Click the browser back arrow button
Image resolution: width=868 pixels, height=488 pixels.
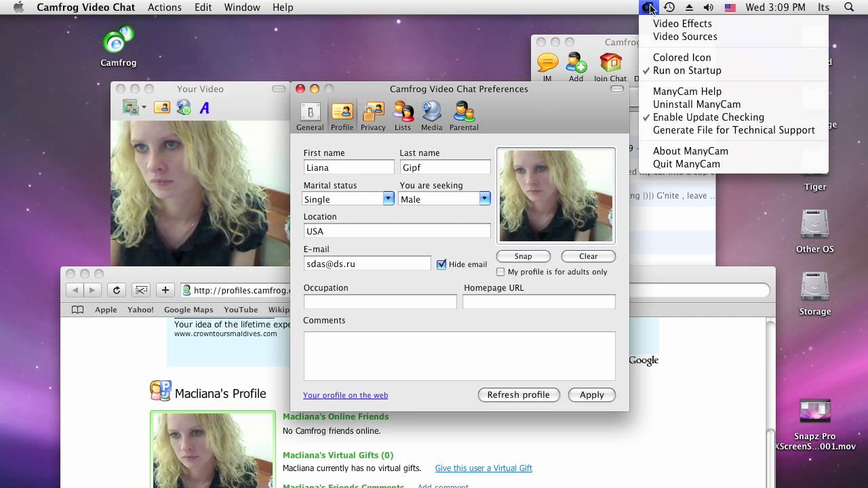coord(75,290)
